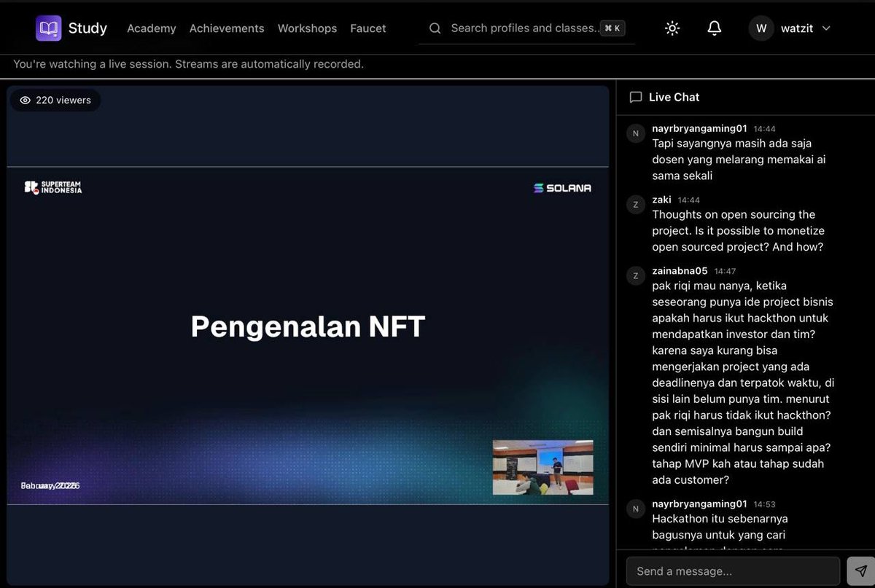
Task: Open notifications via the bell icon
Action: (714, 28)
